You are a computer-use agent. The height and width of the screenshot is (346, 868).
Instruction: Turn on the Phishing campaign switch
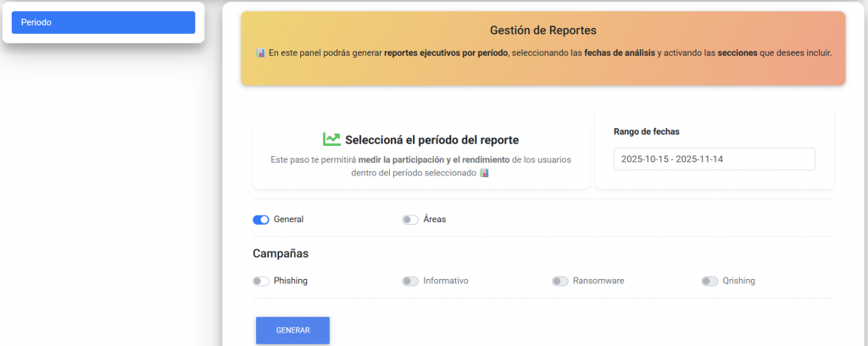[261, 281]
